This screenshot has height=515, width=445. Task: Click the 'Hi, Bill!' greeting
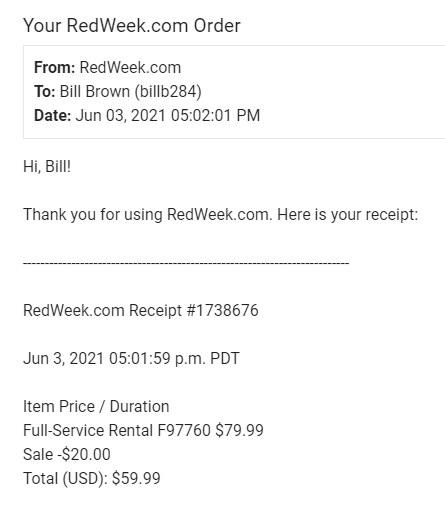(47, 166)
